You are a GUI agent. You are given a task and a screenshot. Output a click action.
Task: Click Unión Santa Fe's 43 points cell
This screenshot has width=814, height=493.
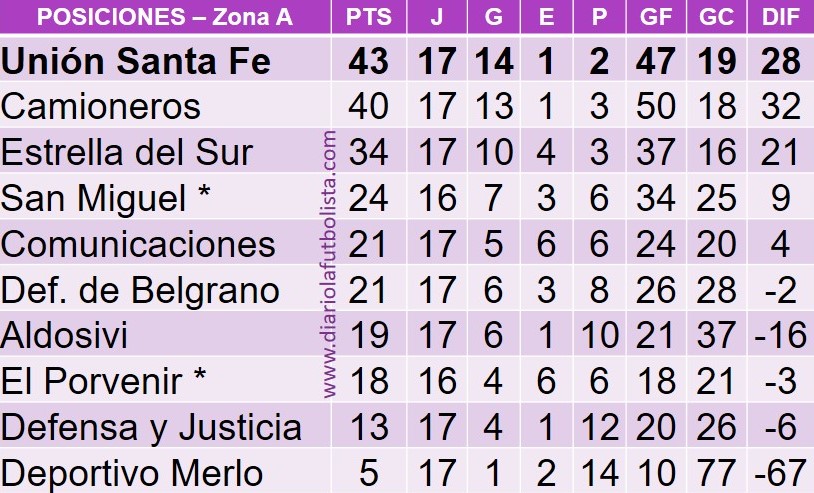(368, 61)
